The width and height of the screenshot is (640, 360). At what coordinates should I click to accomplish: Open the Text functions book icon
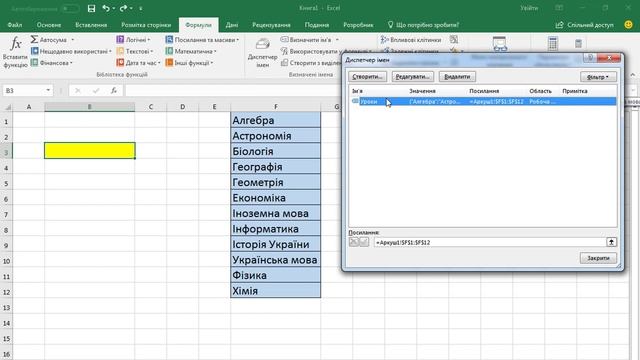(x=120, y=51)
